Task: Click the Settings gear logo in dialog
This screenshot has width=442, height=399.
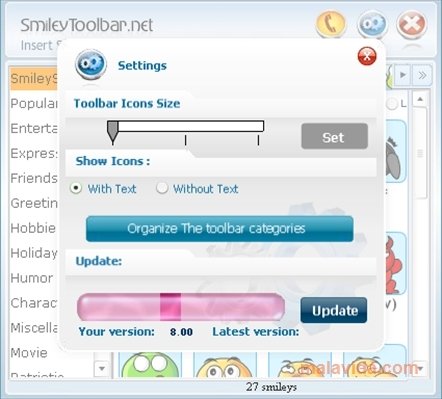Action: 91,64
